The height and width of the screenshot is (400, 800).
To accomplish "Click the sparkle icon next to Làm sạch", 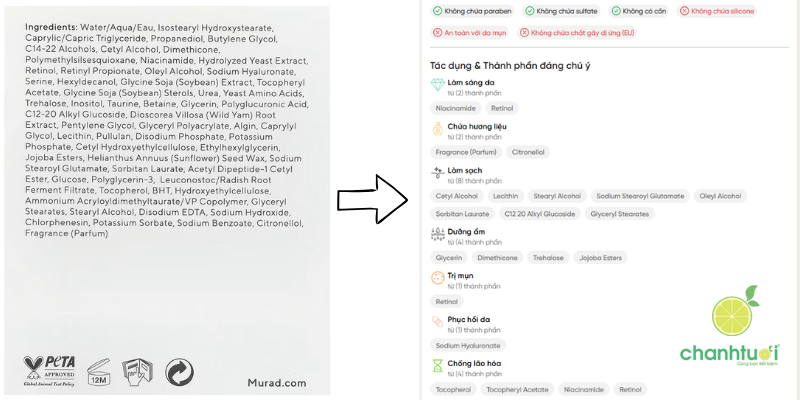I will (x=437, y=174).
